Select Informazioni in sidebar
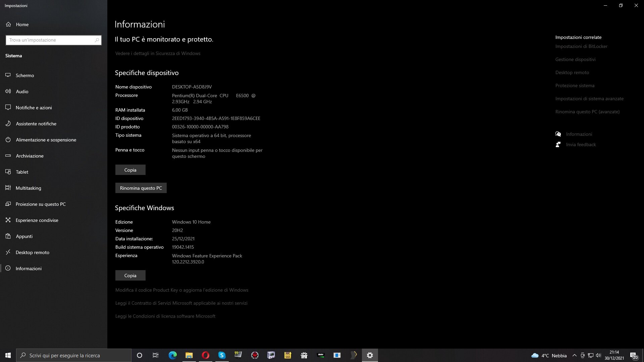The image size is (644, 362). click(x=54, y=268)
